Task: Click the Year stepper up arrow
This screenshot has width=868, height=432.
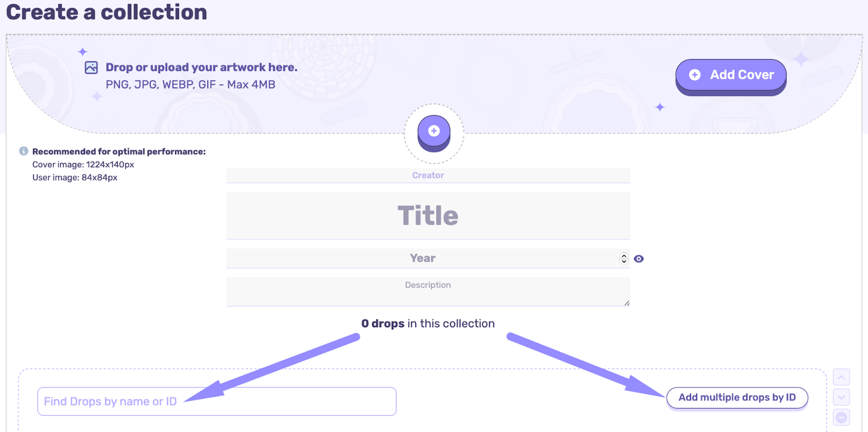Action: coord(624,256)
